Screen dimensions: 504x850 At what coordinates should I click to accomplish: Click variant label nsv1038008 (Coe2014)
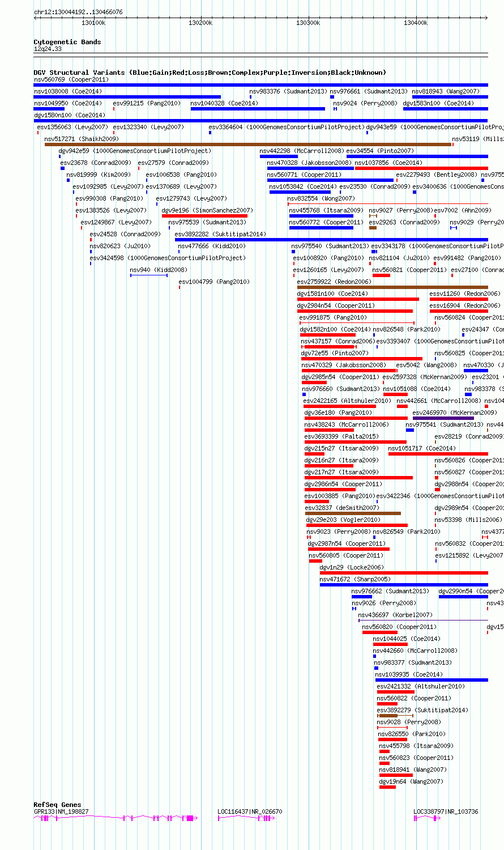[68, 91]
